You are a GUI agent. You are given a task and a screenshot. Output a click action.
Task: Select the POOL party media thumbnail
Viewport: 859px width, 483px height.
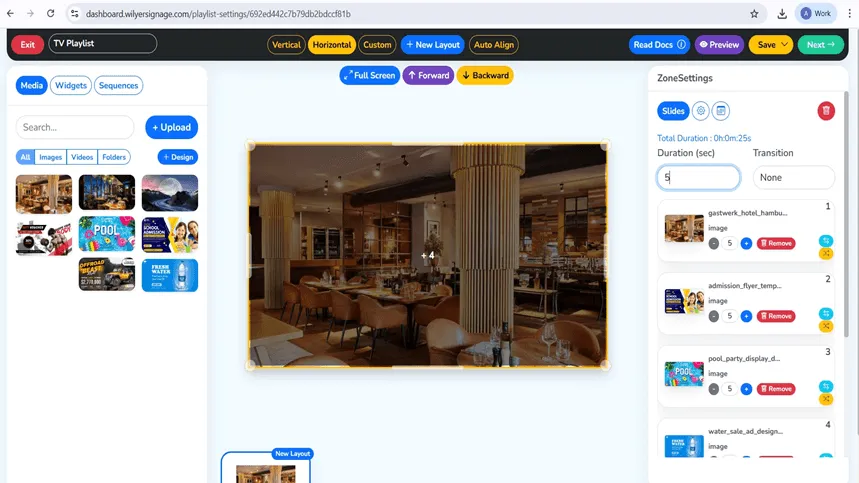click(x=107, y=234)
